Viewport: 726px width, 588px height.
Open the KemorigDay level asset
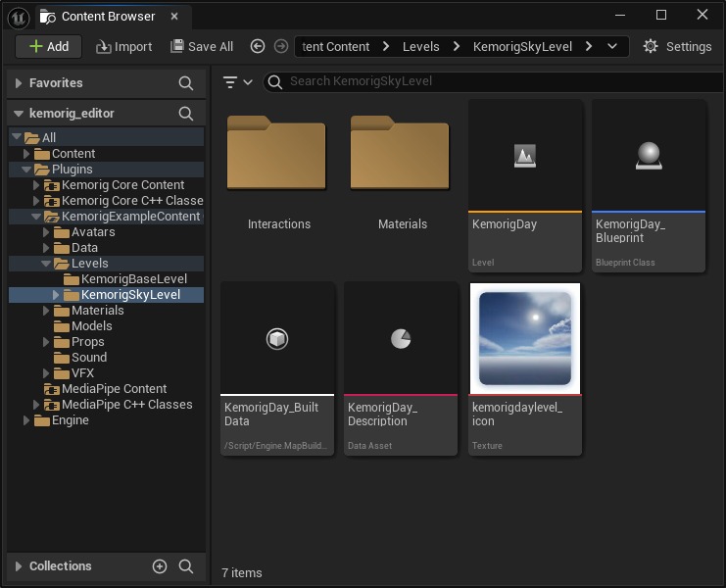pos(525,184)
